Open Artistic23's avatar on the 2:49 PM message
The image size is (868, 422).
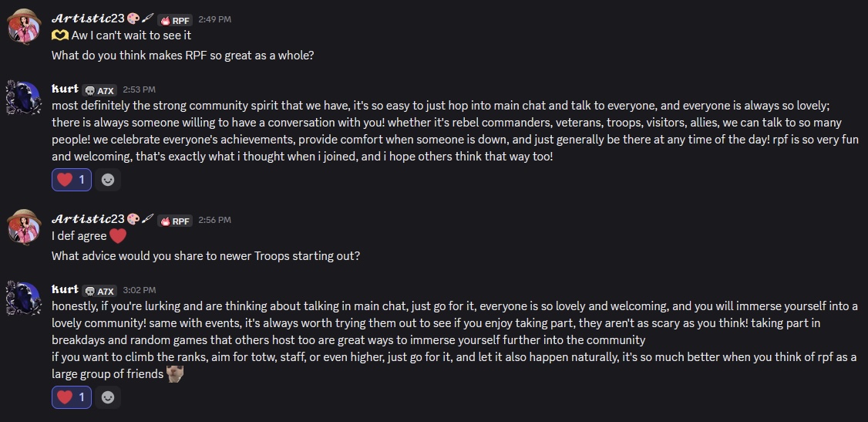[24, 27]
